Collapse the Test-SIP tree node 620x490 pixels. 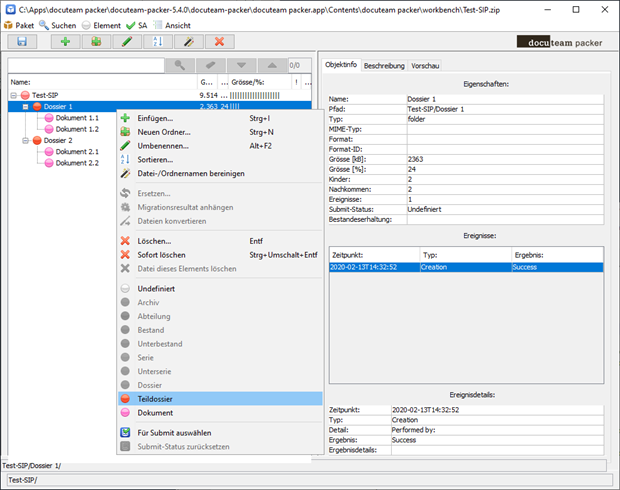pyautogui.click(x=13, y=95)
